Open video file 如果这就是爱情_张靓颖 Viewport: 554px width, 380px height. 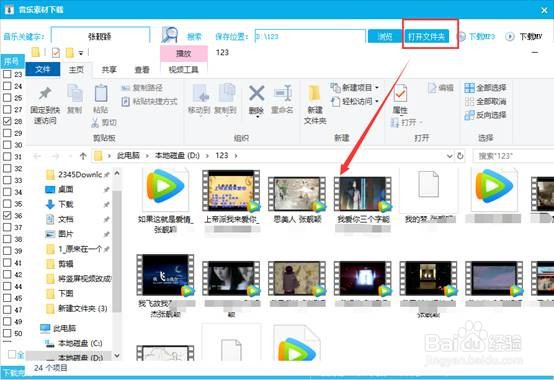pos(165,201)
